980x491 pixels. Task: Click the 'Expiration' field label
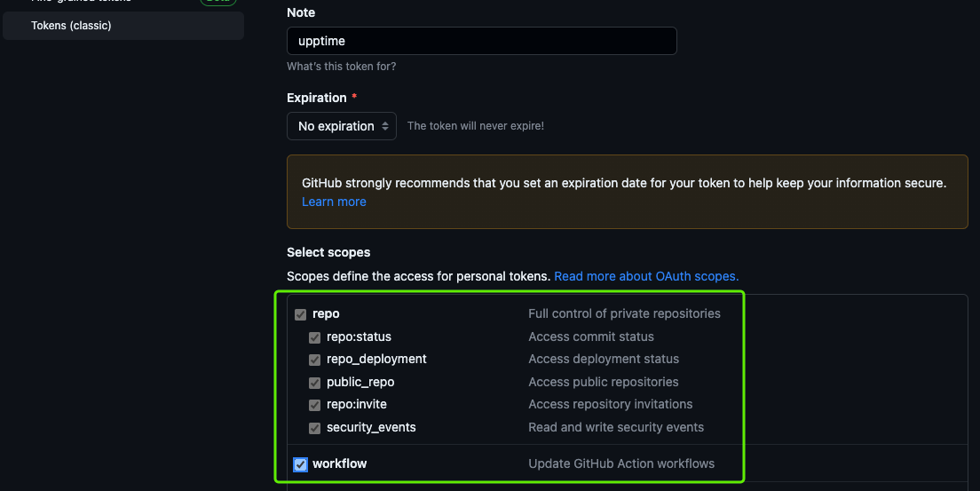(x=316, y=98)
